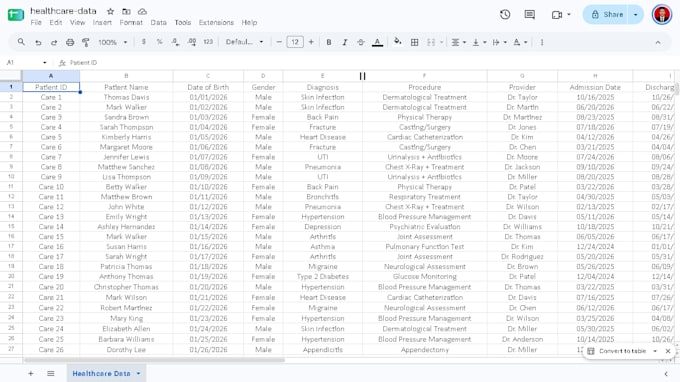
Task: Toggle strikethrough formatting
Action: (x=361, y=42)
